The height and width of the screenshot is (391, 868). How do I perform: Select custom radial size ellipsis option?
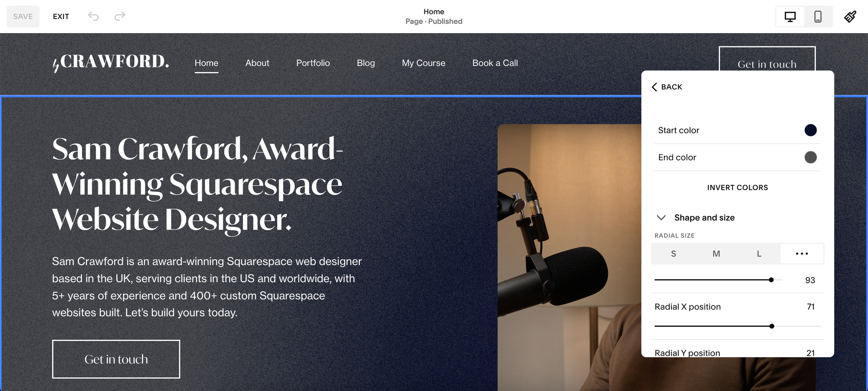pyautogui.click(x=802, y=254)
